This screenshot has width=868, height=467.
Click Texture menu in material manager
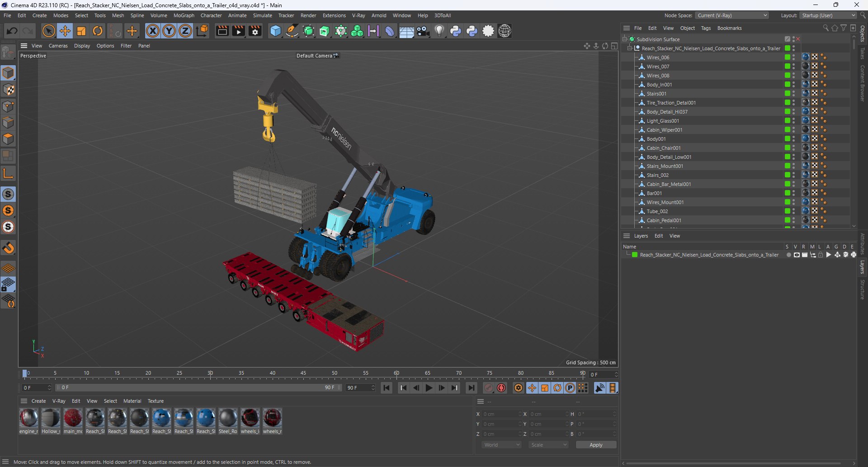point(156,401)
